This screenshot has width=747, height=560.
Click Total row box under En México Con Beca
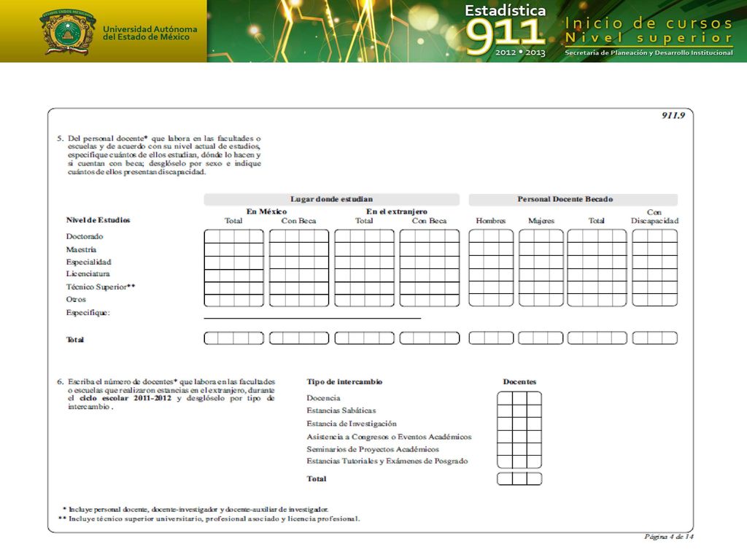click(x=298, y=338)
